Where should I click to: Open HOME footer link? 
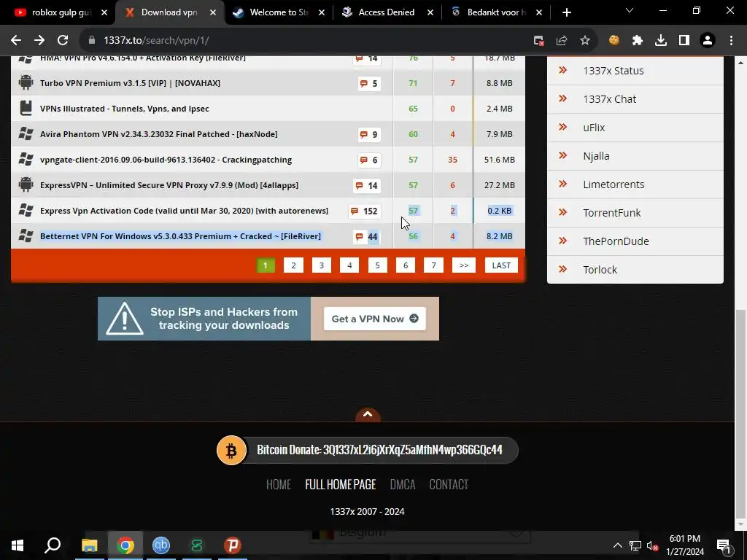[279, 484]
